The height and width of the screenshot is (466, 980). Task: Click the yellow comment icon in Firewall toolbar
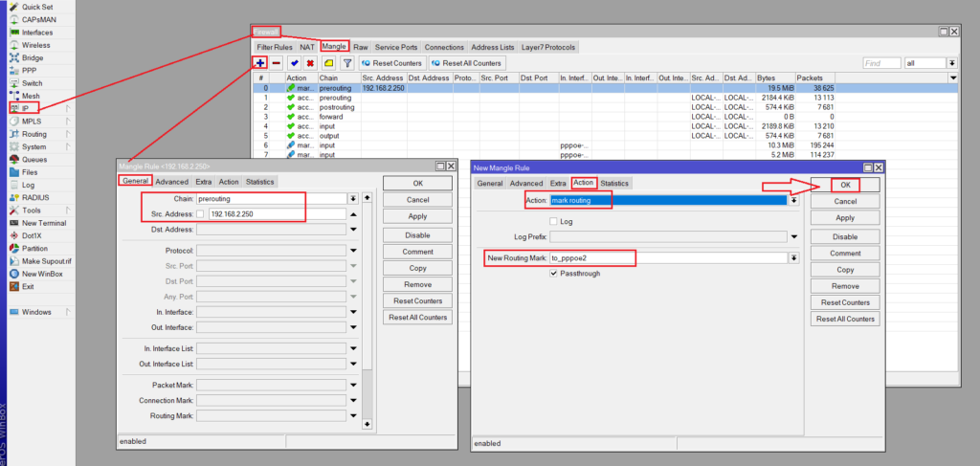328,63
